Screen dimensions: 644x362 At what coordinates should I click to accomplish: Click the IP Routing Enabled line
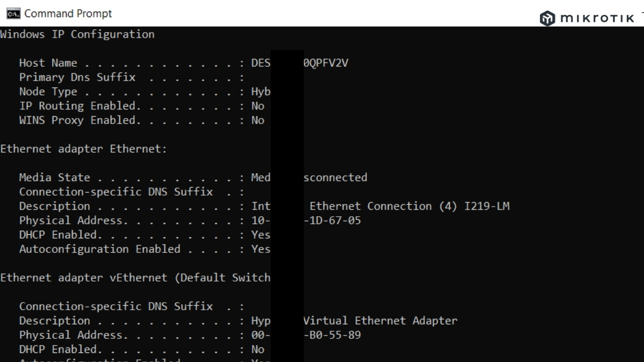[x=141, y=106]
